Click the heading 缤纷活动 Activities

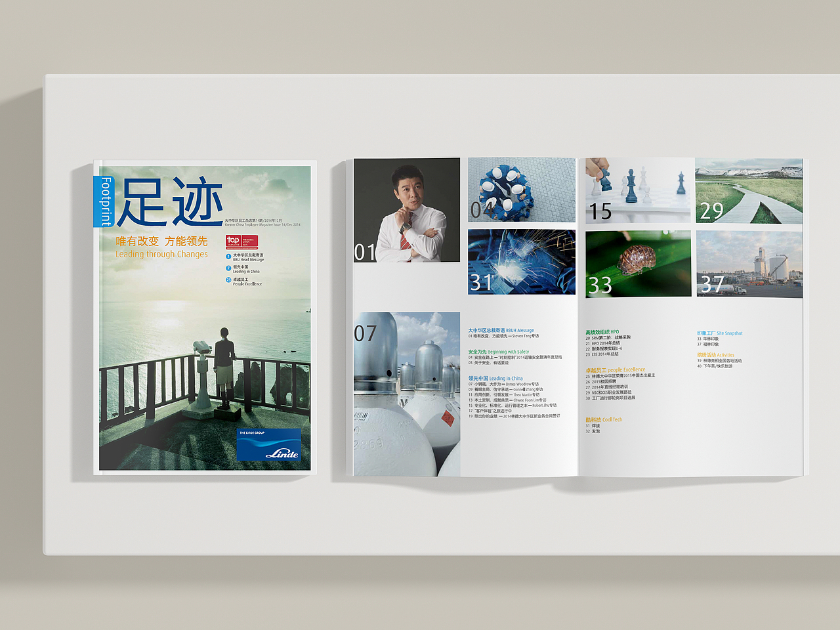(x=716, y=355)
